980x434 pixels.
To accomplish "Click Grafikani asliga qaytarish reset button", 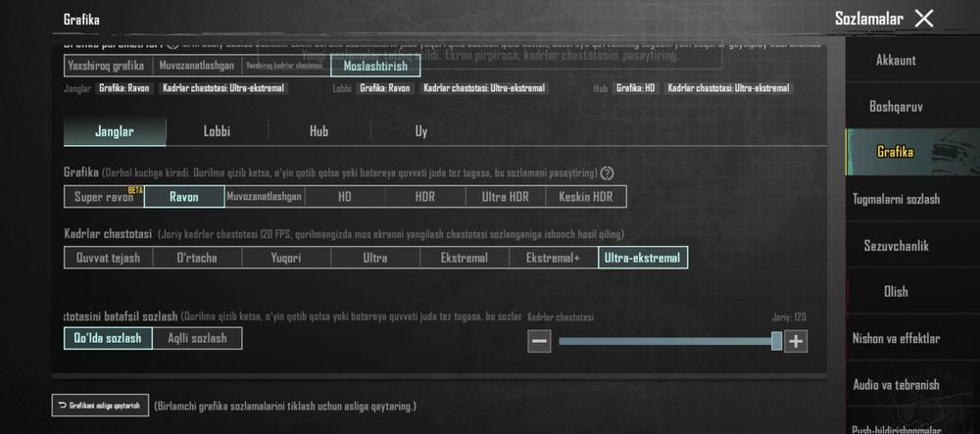I will 100,406.
